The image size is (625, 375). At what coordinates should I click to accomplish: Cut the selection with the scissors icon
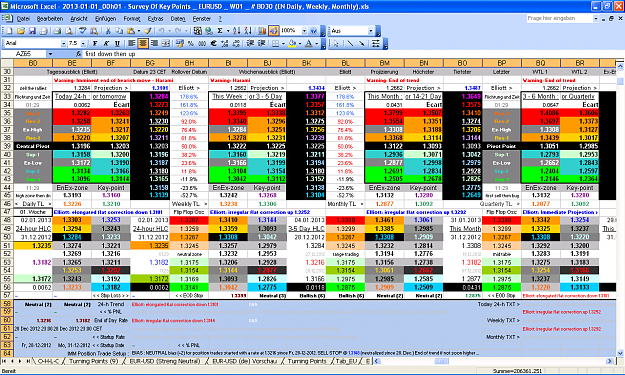[108, 31]
